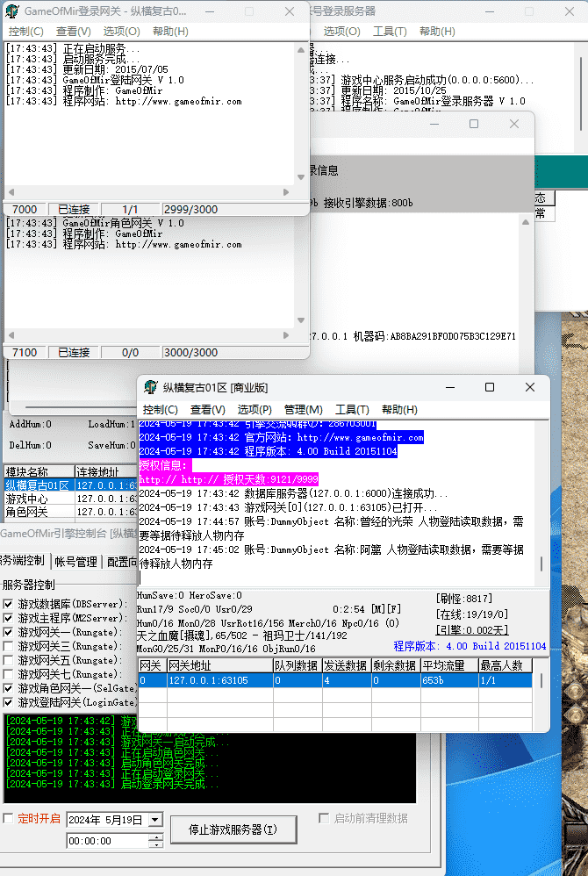The image size is (588, 876).
Task: Toggle the 游戏数据库(DBServer) checkbox
Action: point(9,604)
